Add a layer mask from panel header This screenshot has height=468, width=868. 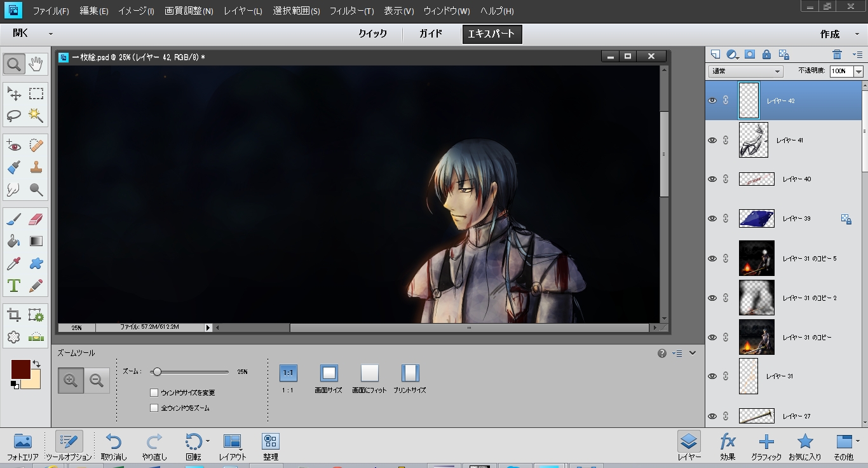click(x=750, y=55)
